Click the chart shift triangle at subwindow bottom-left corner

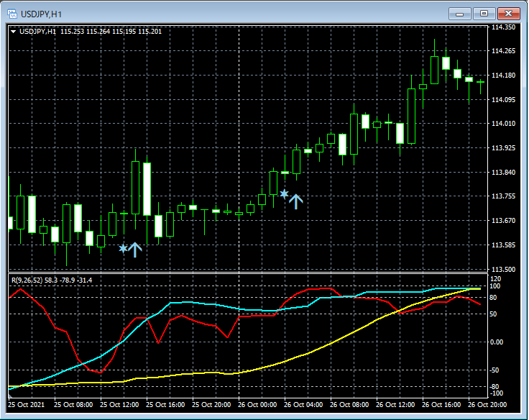pos(10,396)
